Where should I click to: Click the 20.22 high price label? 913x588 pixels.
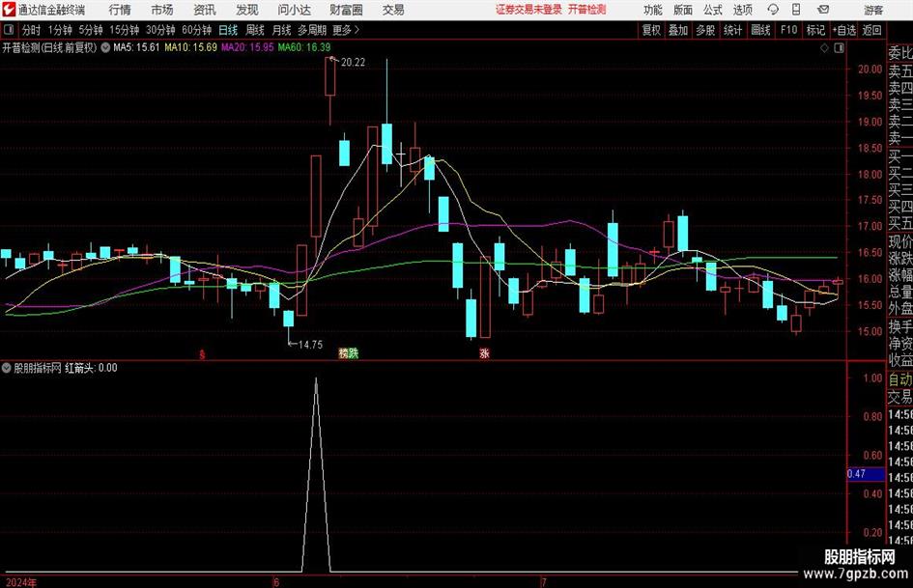pos(353,63)
